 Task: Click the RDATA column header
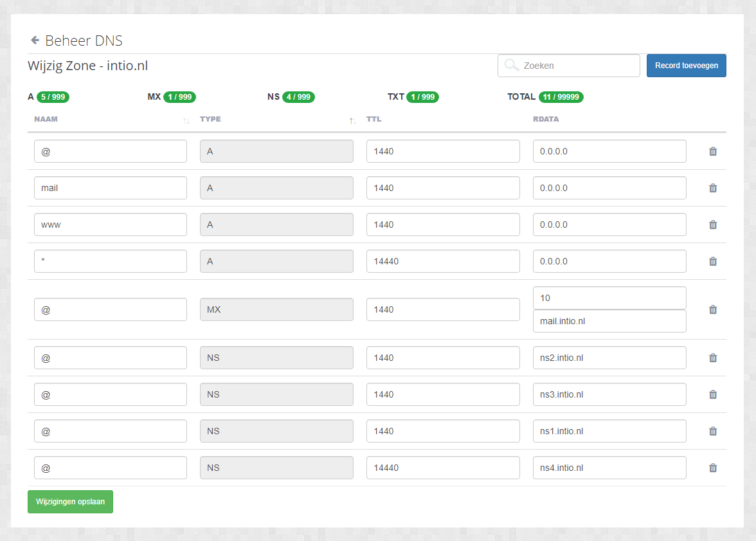coord(546,119)
